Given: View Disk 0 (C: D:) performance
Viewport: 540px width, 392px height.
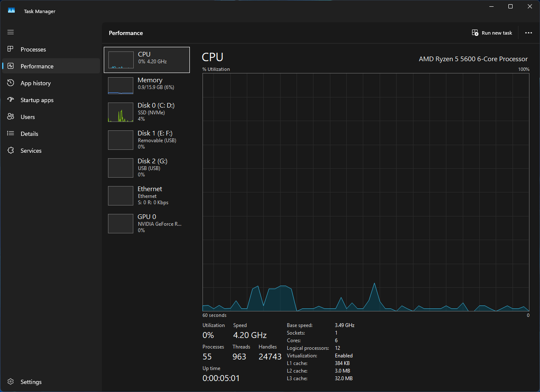Looking at the screenshot, I should point(146,112).
